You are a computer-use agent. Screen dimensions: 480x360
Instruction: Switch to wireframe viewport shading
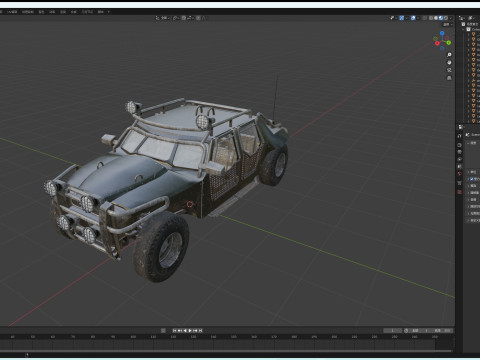pyautogui.click(x=431, y=18)
